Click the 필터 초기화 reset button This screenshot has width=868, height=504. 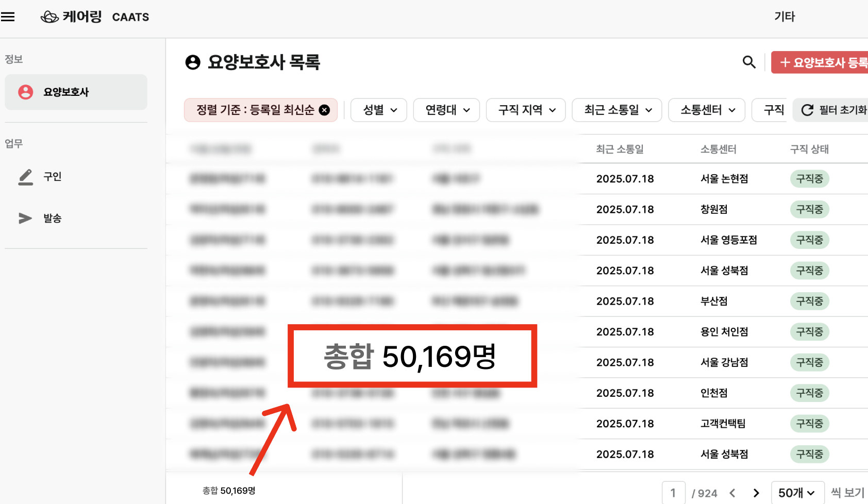tap(830, 110)
